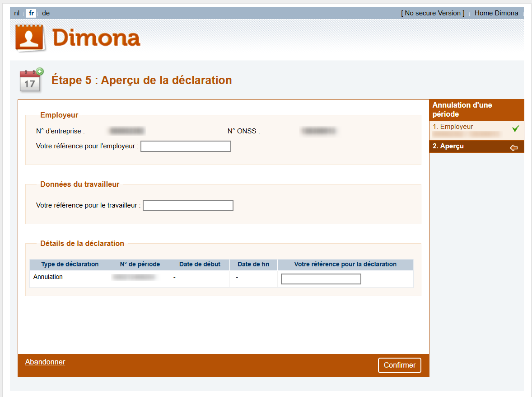Click the Employeur section title
Image resolution: width=532 pixels, height=397 pixels.
tap(59, 115)
